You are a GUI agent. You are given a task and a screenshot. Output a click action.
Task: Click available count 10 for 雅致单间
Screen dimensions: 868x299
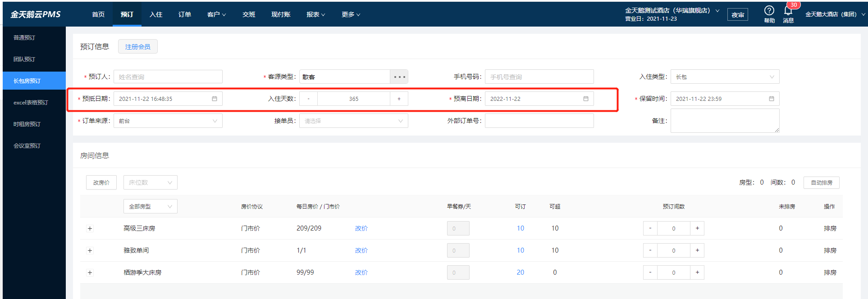pos(521,250)
